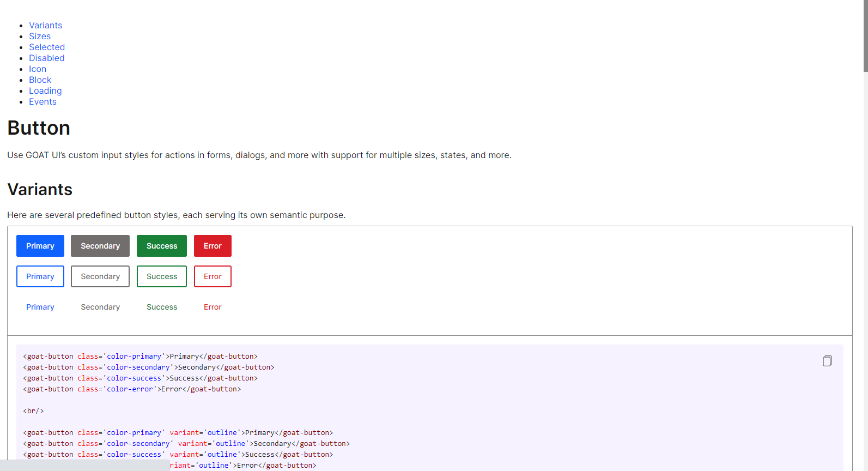Image resolution: width=868 pixels, height=471 pixels.
Task: Click the sentence 'Here are several predefined button styles'
Action: tap(176, 215)
